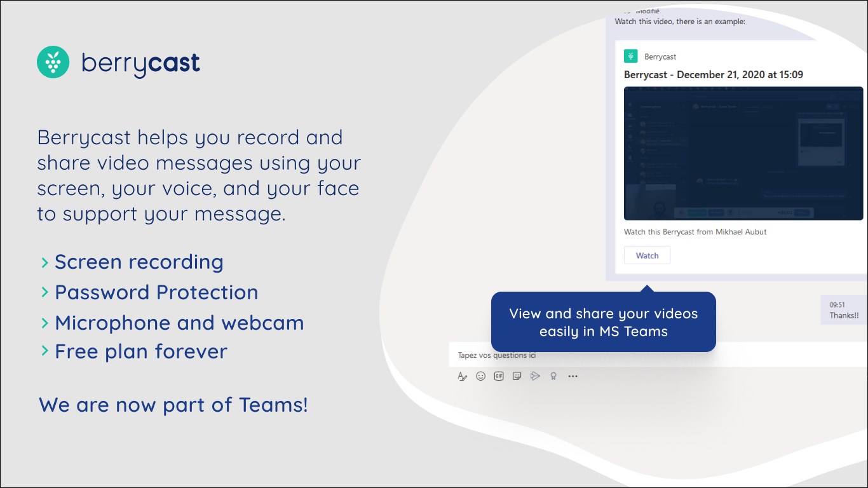Click the 'Password Protection' feature line

pos(156,292)
